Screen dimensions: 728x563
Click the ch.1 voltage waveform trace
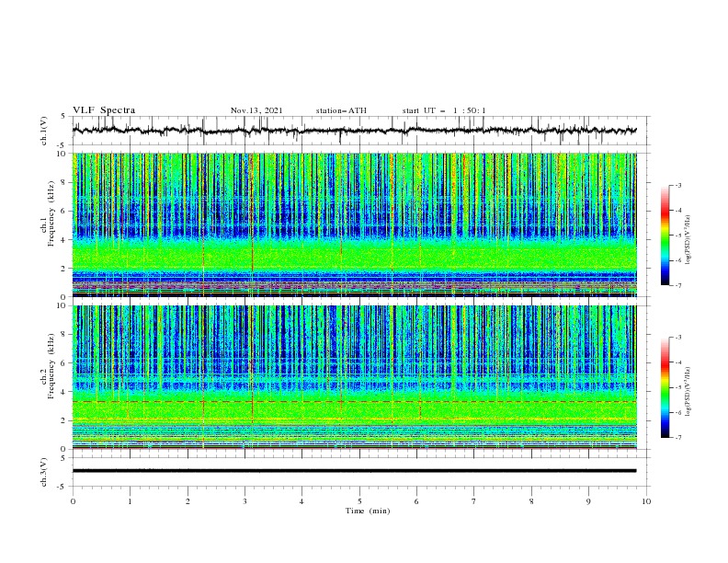pos(354,131)
